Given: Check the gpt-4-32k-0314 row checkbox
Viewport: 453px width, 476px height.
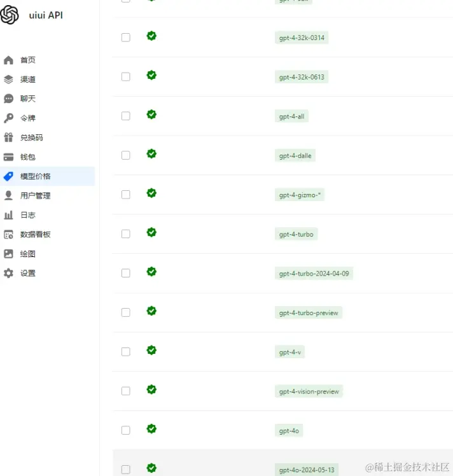Looking at the screenshot, I should pyautogui.click(x=125, y=38).
